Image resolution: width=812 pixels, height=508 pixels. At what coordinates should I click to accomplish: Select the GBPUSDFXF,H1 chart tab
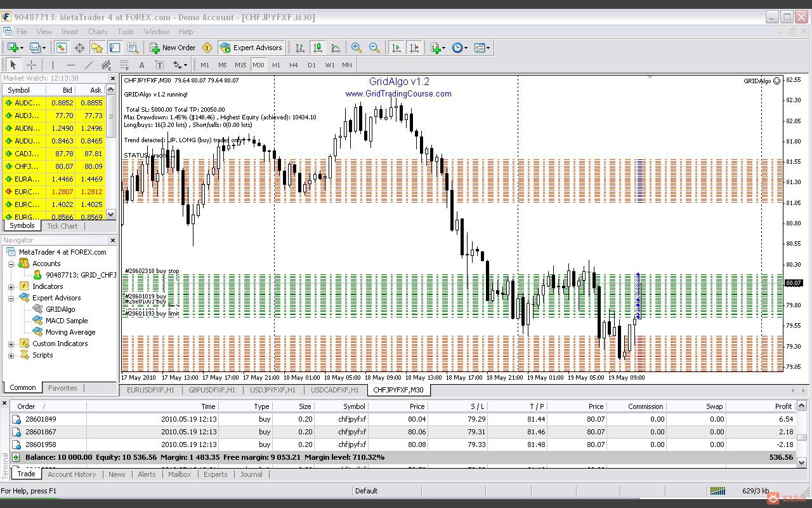click(211, 390)
